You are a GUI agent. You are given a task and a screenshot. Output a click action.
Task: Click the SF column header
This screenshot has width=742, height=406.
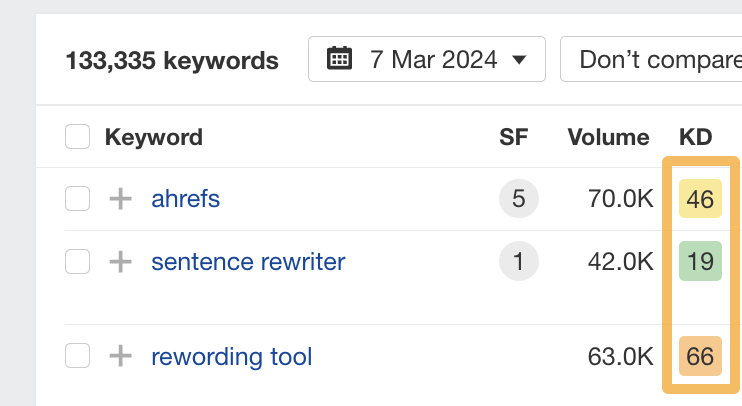click(514, 137)
